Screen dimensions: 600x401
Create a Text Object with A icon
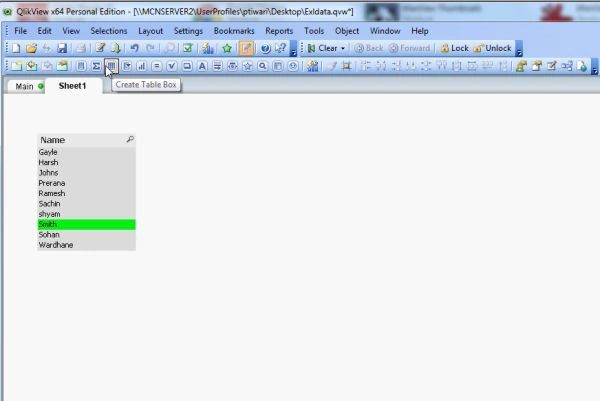tap(202, 66)
